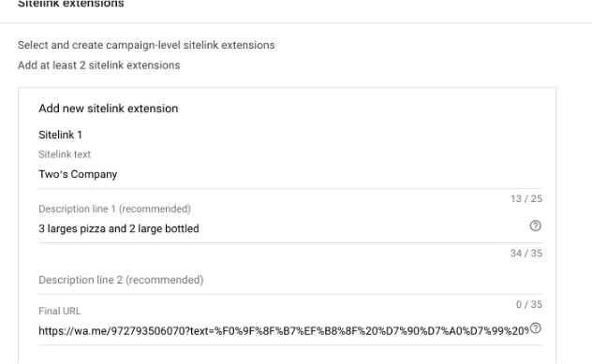Select the gray Sitelink text label
Image resolution: width=592 pixels, height=364 pixels.
point(65,154)
